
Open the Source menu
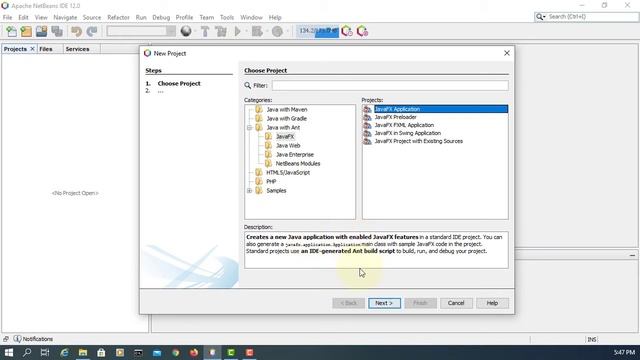tap(92, 18)
